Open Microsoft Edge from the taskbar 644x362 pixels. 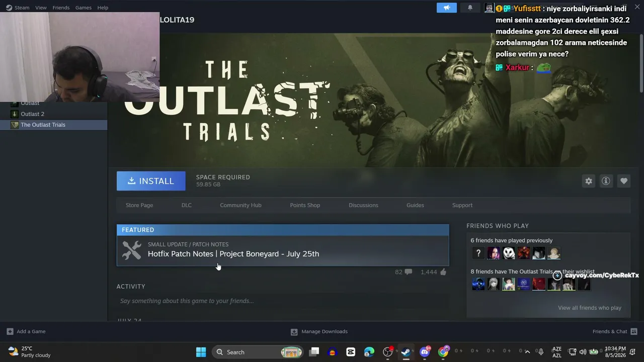369,352
